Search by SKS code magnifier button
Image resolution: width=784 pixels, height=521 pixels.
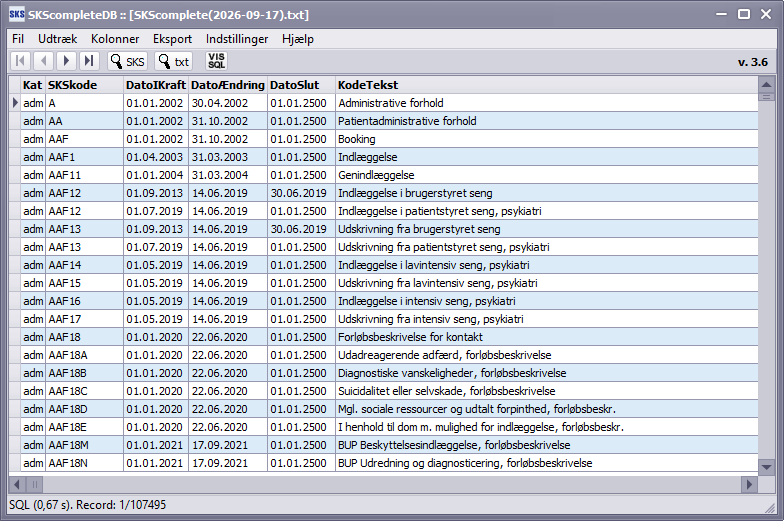[128, 61]
